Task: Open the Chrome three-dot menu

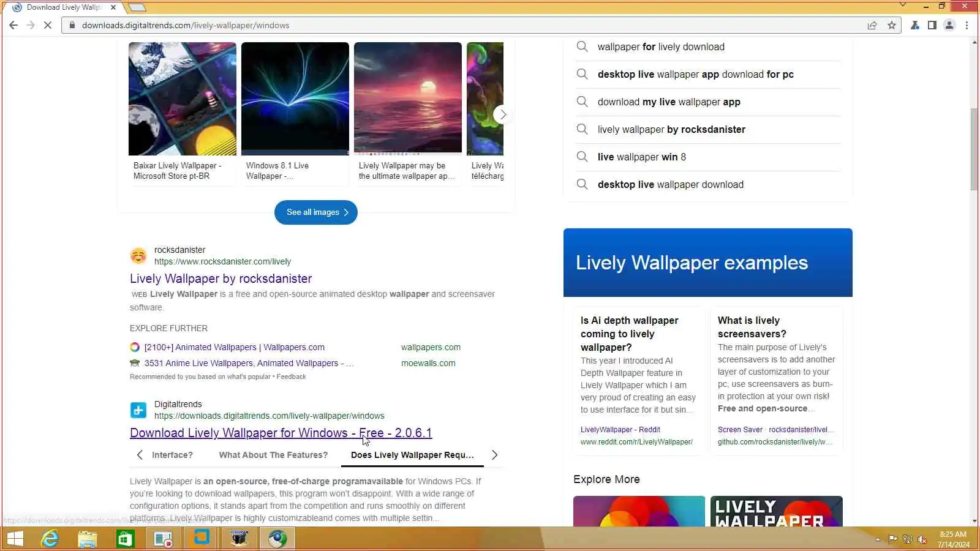Action: (967, 25)
